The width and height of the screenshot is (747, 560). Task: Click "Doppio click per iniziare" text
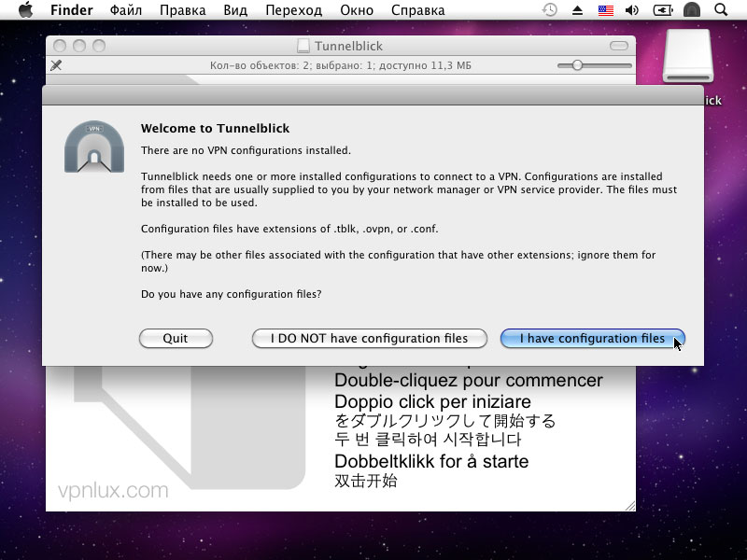point(432,401)
